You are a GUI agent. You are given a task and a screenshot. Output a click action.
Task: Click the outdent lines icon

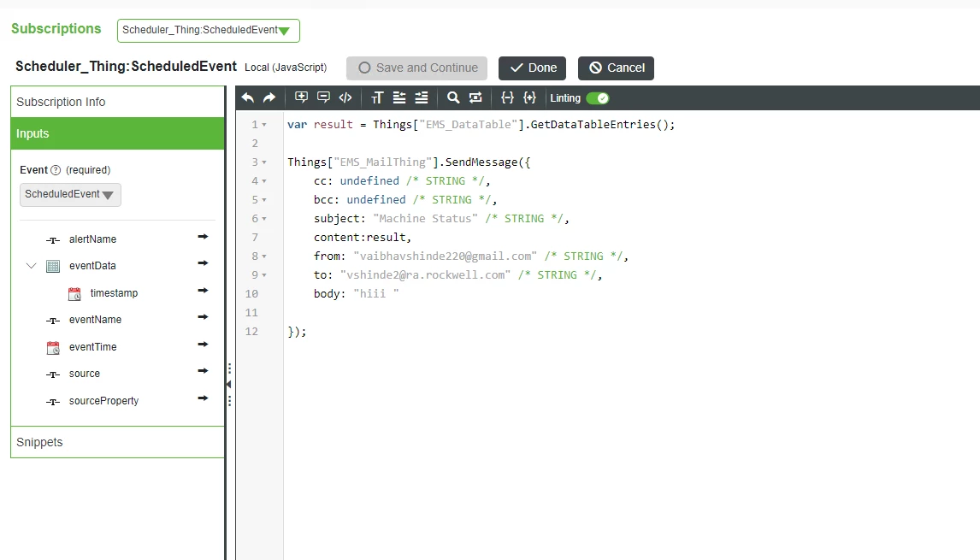click(x=399, y=97)
